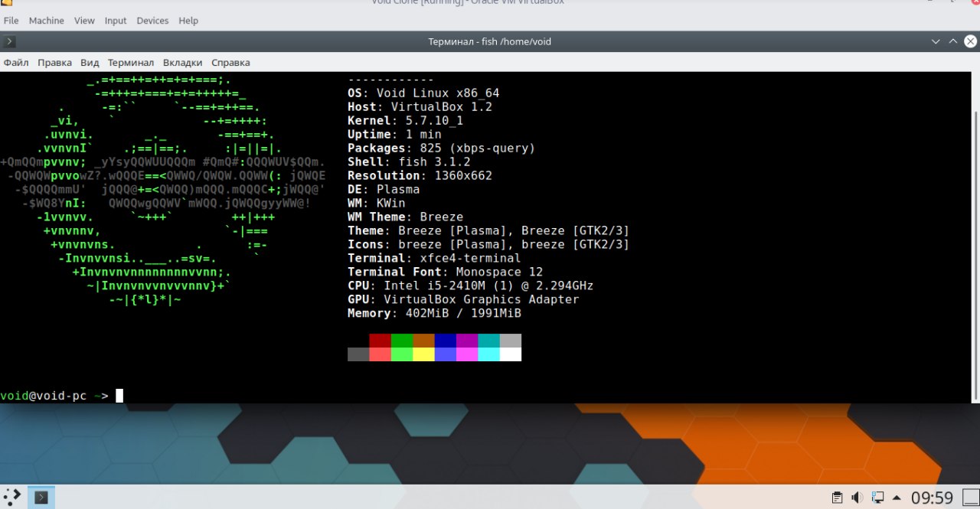980x509 pixels.
Task: Click the 'Resolution: 1360x662' line
Action: click(420, 176)
